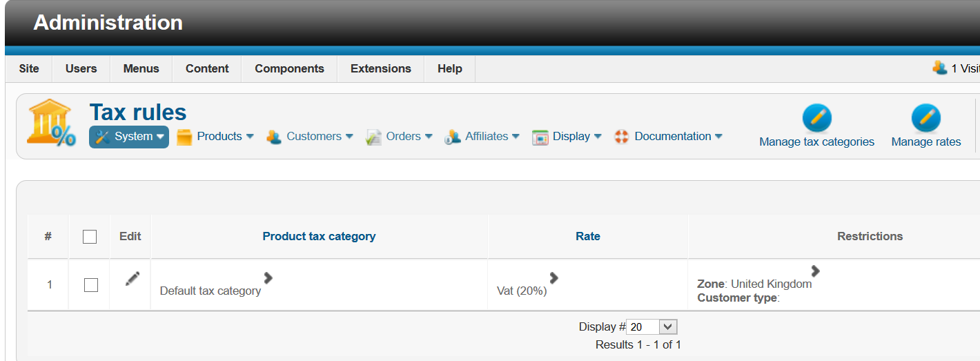Open the Extensions menu
980x361 pixels.
pos(380,68)
